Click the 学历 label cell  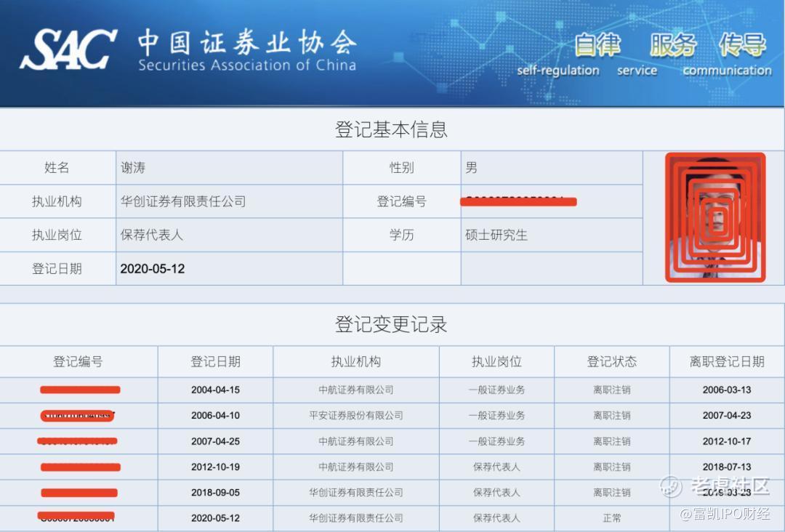coord(401,235)
